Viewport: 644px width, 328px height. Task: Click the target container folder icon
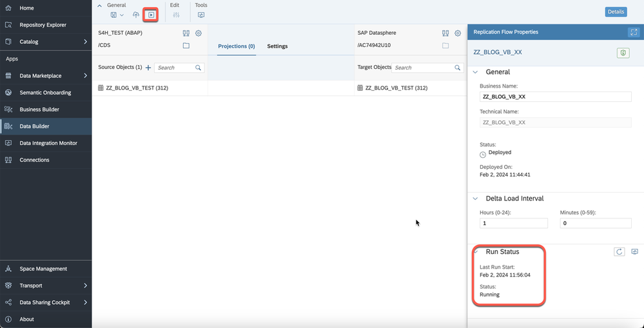pos(445,46)
